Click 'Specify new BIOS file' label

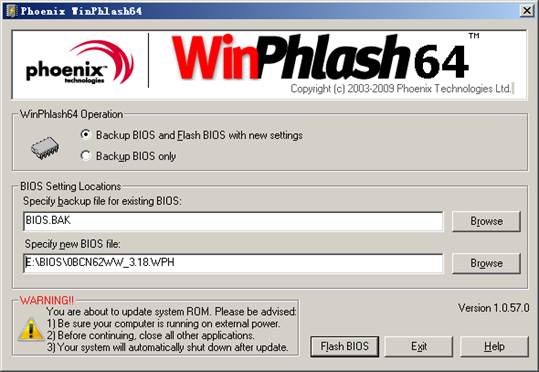tap(72, 244)
